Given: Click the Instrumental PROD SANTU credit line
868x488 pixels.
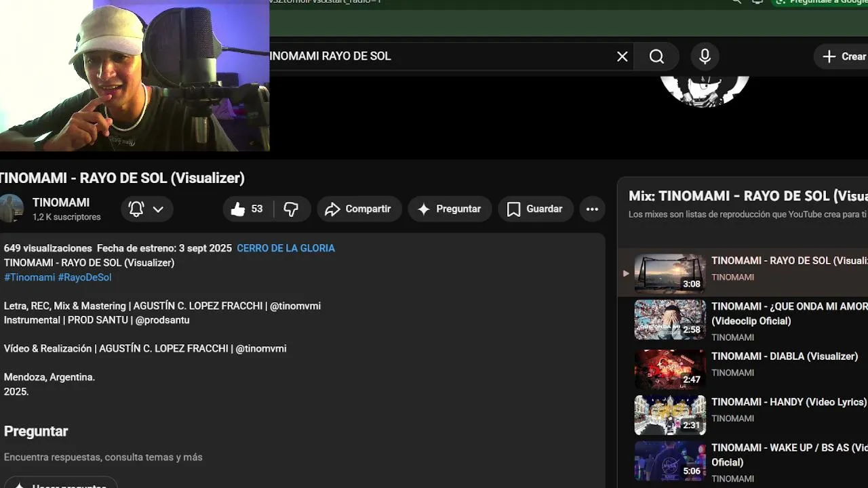Looking at the screenshot, I should [97, 320].
